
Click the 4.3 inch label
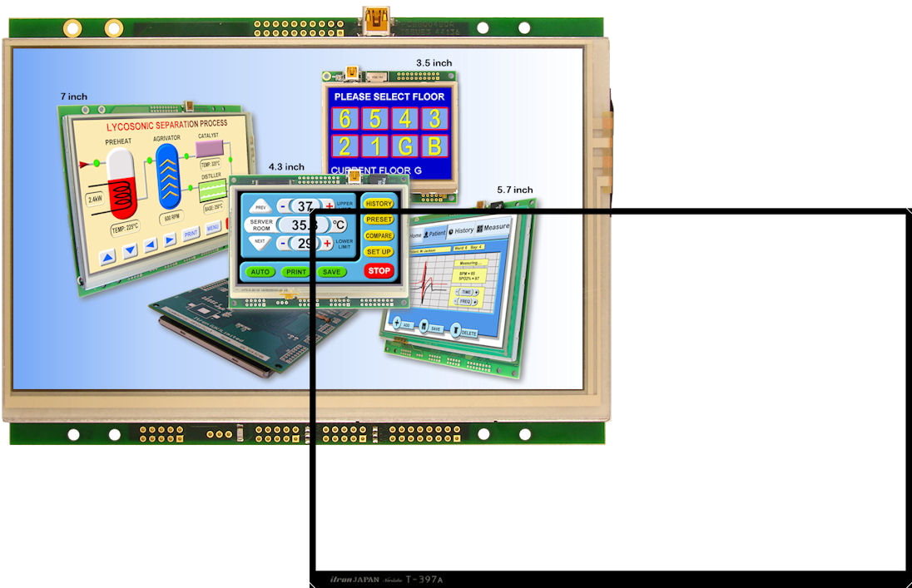tap(286, 167)
